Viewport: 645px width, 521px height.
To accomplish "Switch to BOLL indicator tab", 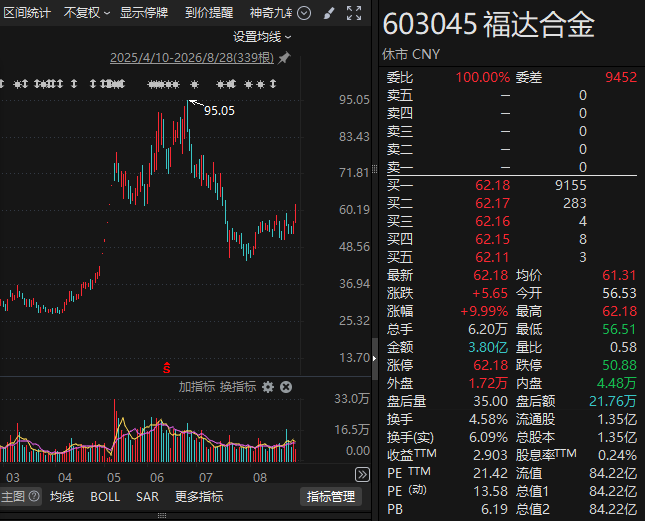I will click(x=105, y=497).
